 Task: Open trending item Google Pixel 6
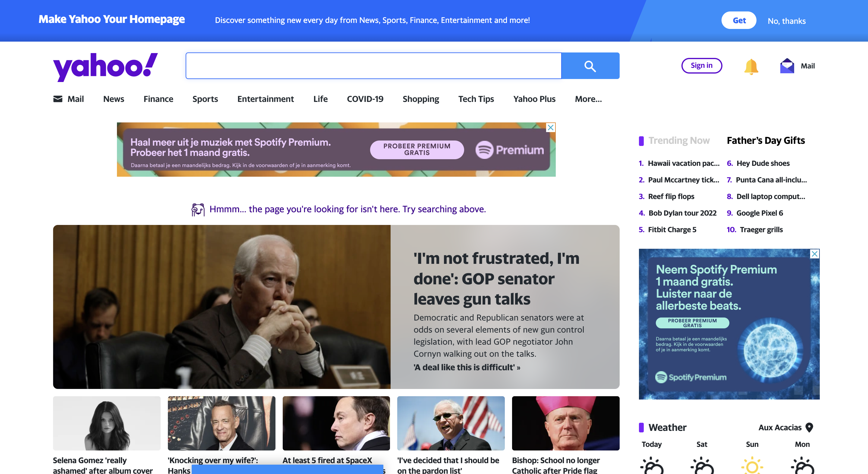[x=759, y=213]
